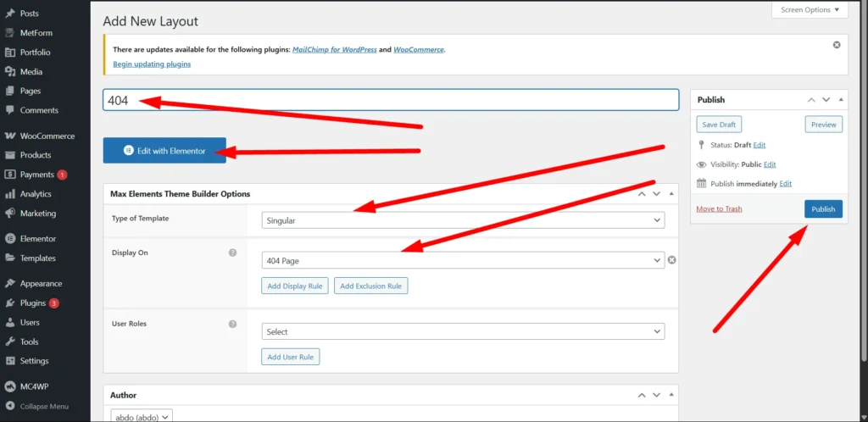
Task: Click help icon next to User Roles
Action: coord(232,324)
